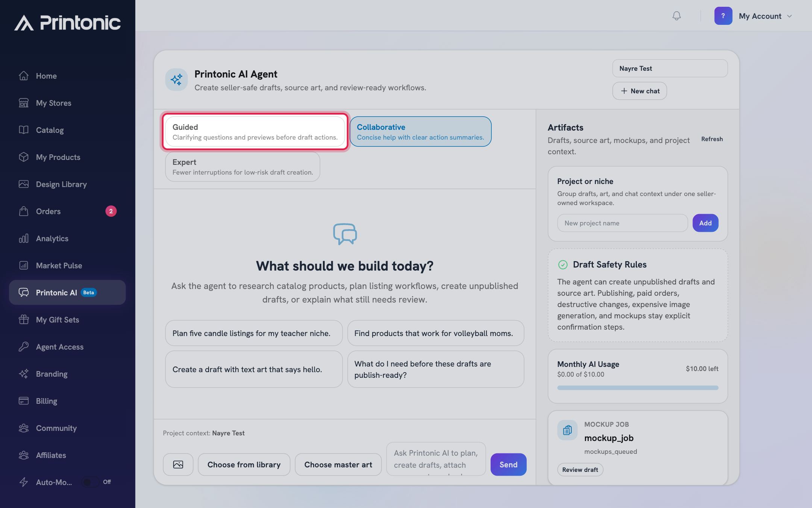Click the AI Agent sparkle header icon
The height and width of the screenshot is (508, 812).
(x=176, y=79)
